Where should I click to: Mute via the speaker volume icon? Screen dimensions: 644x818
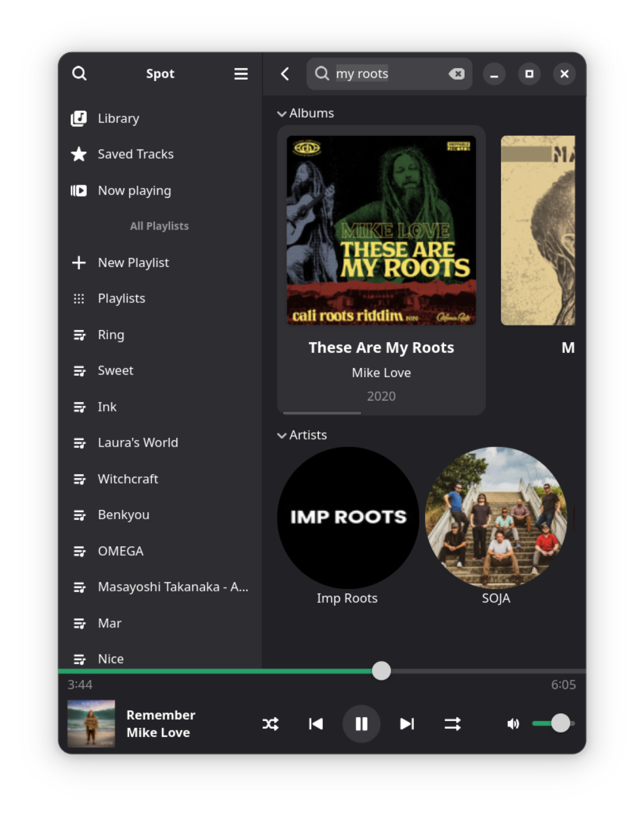513,724
